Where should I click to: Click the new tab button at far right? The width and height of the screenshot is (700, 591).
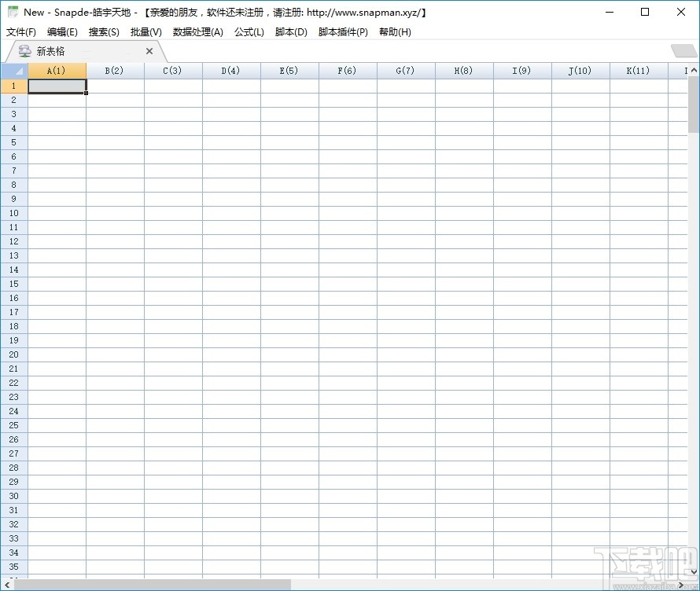click(684, 51)
